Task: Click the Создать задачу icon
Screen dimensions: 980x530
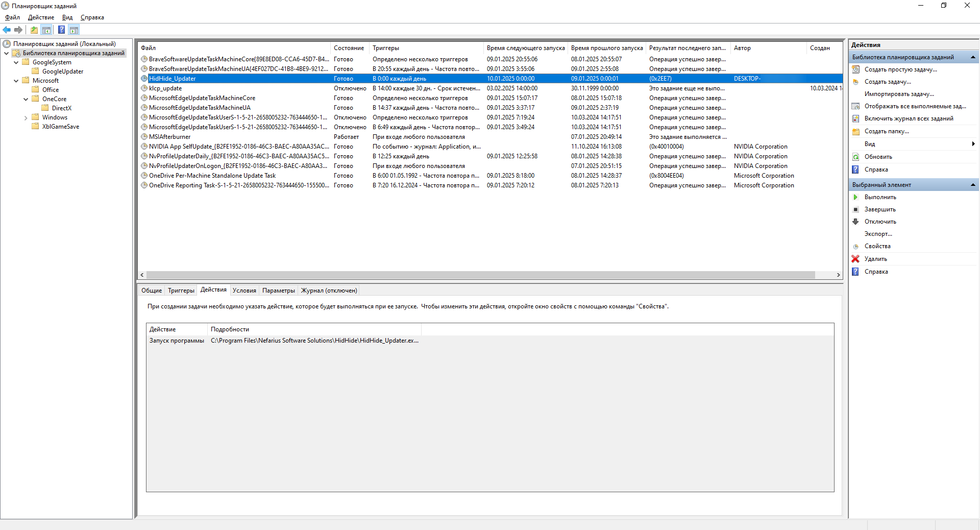Action: tap(856, 82)
